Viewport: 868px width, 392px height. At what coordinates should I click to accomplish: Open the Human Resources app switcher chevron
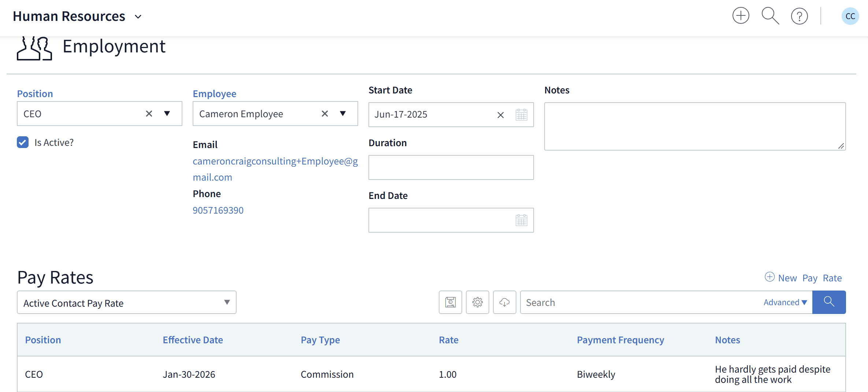pyautogui.click(x=138, y=17)
